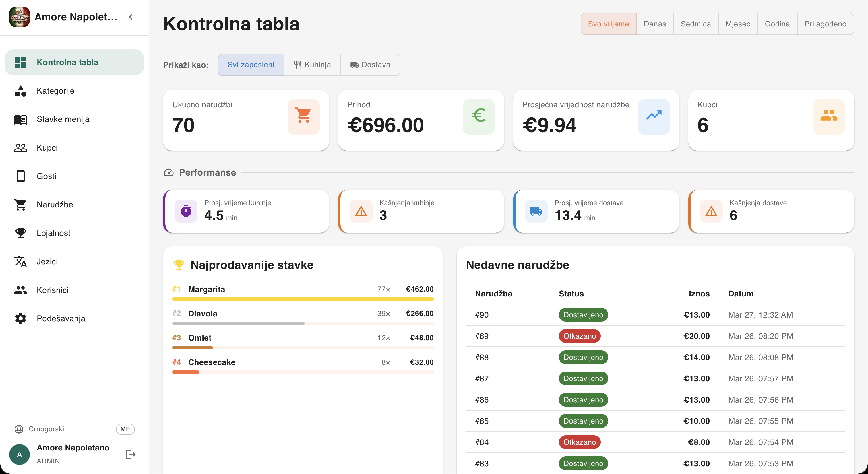Open Kategorije from the sidebar
This screenshot has width=868, height=474.
55,91
